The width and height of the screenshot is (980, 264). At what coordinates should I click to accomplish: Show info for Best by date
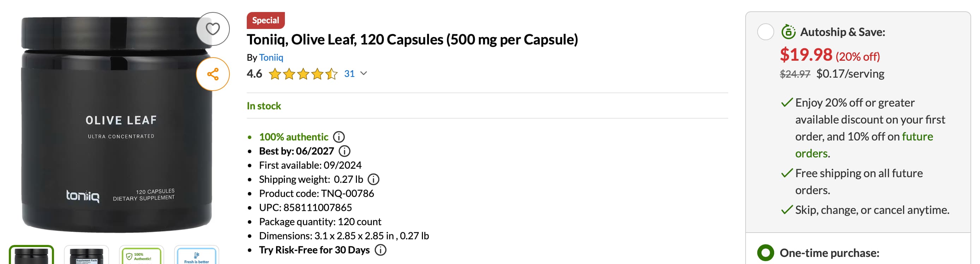click(x=344, y=151)
